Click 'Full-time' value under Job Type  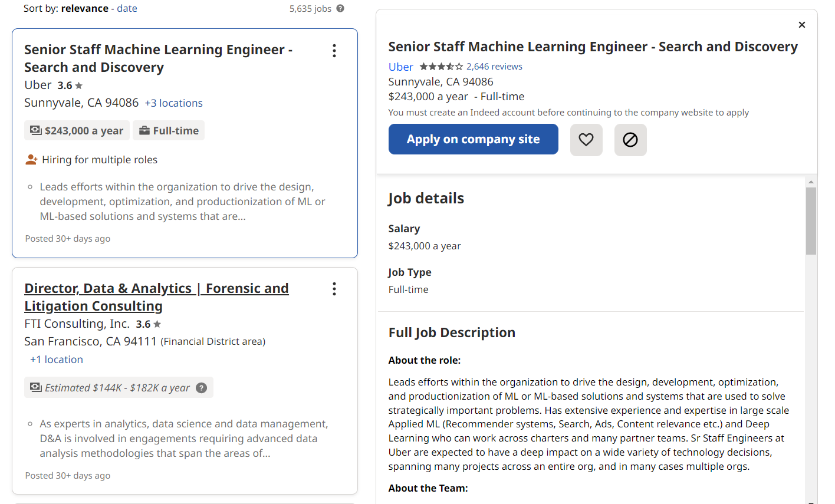coord(409,289)
